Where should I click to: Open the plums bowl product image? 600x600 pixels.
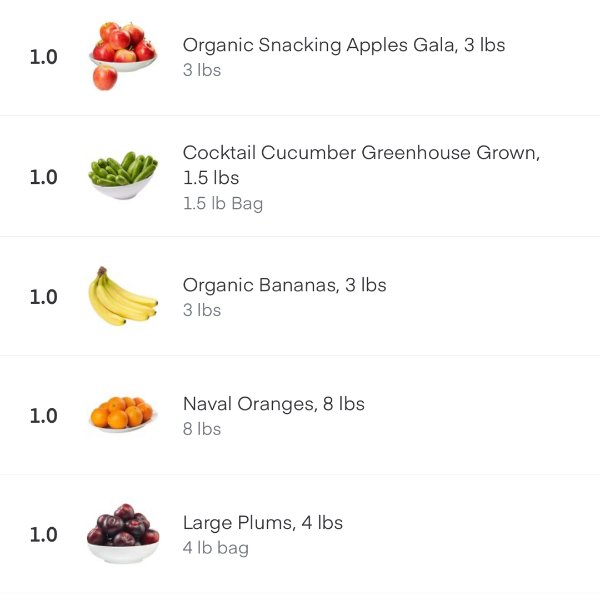[x=123, y=533]
